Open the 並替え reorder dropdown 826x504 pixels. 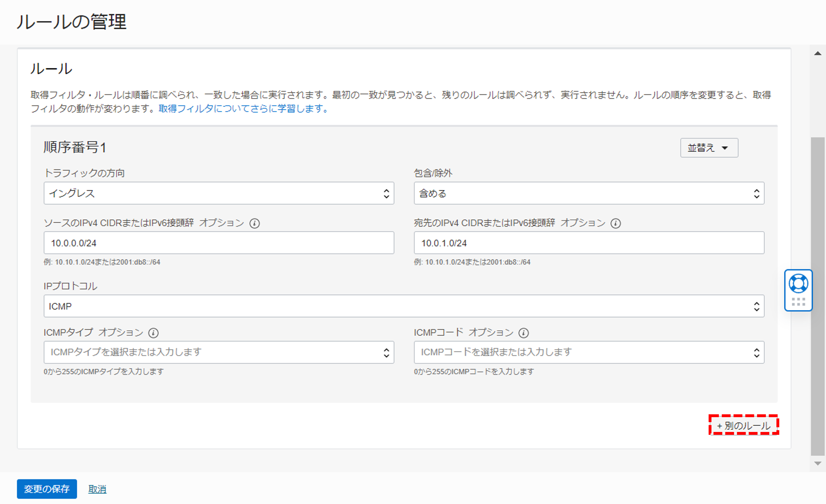tap(709, 148)
